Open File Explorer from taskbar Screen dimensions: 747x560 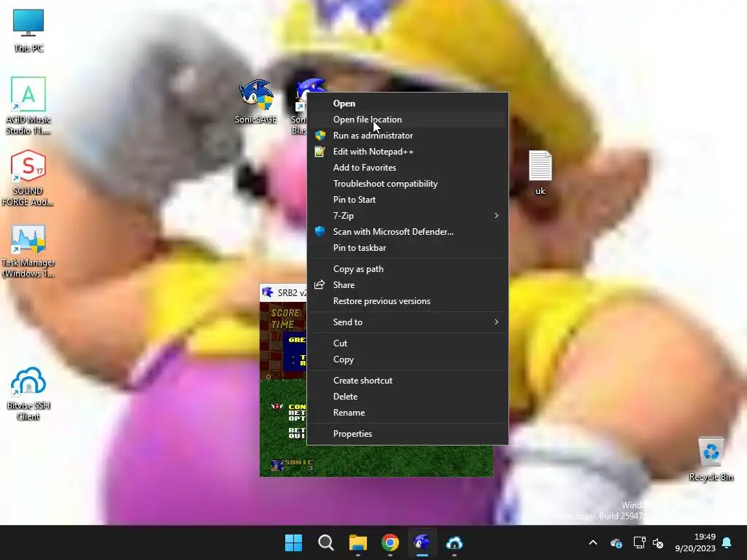pyautogui.click(x=357, y=542)
